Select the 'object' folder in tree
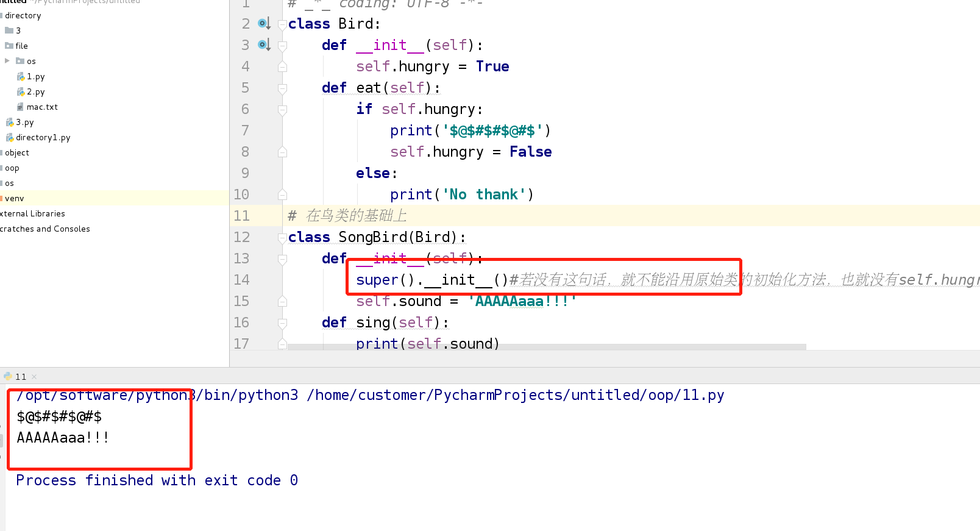 (x=16, y=153)
